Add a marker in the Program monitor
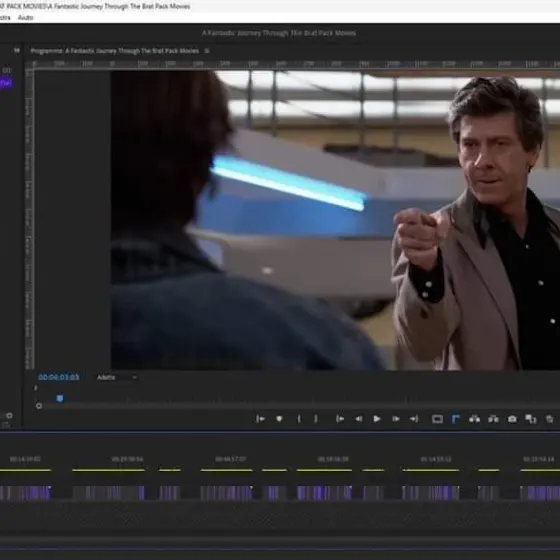 coord(279,419)
